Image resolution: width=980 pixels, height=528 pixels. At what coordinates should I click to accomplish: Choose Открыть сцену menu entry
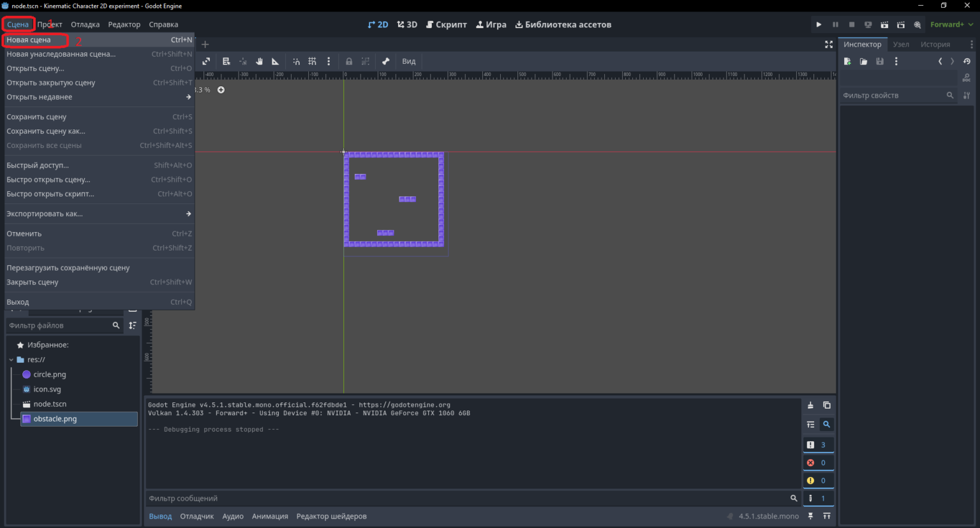pyautogui.click(x=99, y=68)
